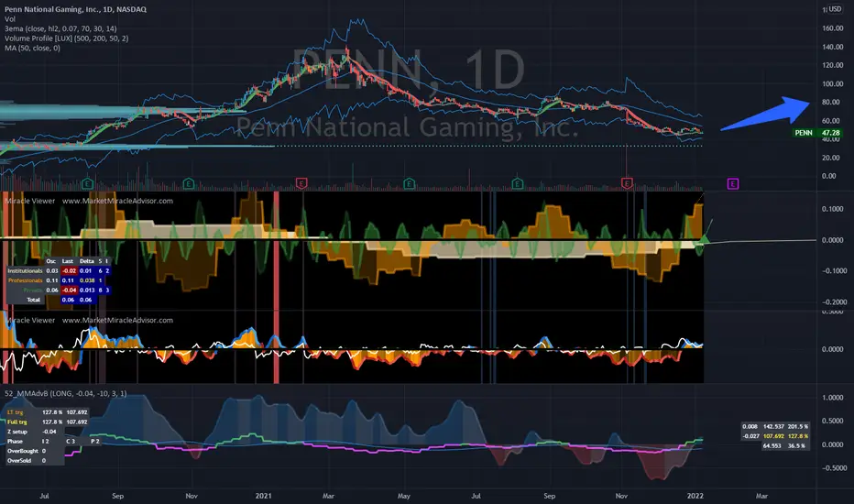Image resolution: width=854 pixels, height=504 pixels.
Task: Click the 0.038 Delta value for Professionals
Action: pyautogui.click(x=87, y=280)
